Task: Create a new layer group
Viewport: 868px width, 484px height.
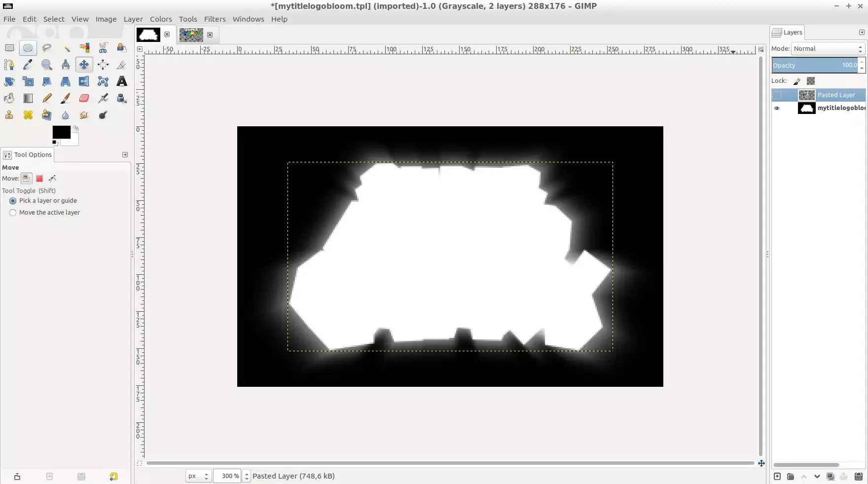Action: (x=791, y=476)
